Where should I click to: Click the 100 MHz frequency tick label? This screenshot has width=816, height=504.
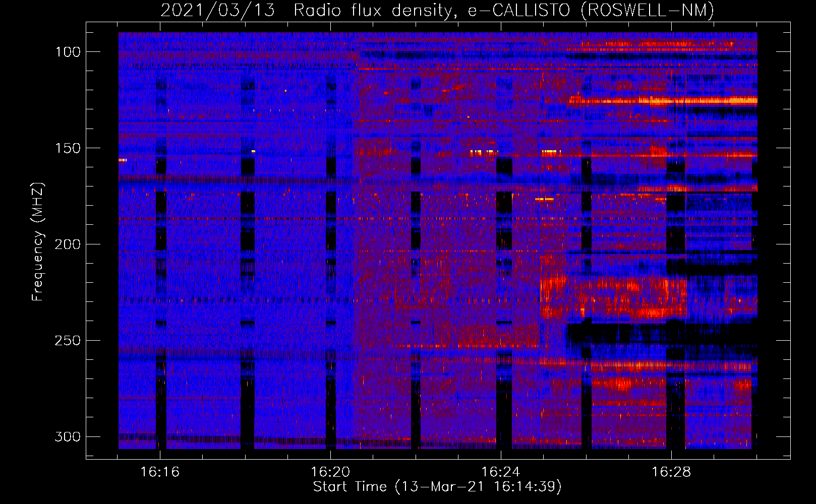pos(67,52)
